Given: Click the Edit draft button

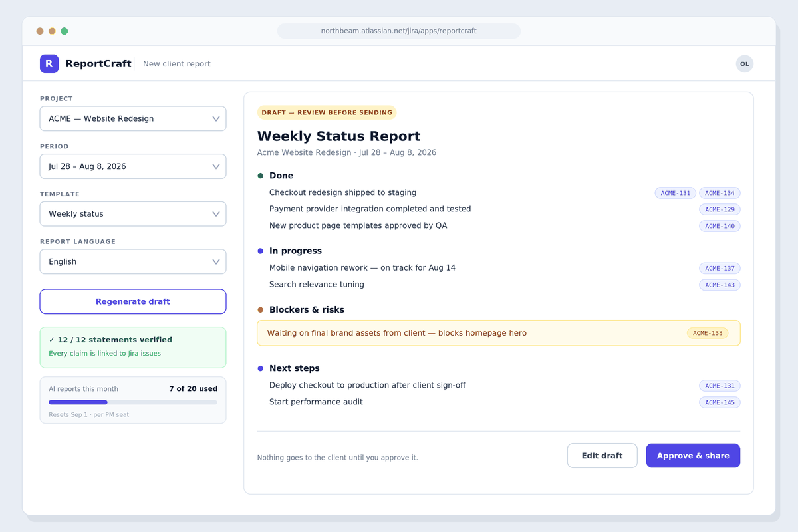Looking at the screenshot, I should coord(602,456).
